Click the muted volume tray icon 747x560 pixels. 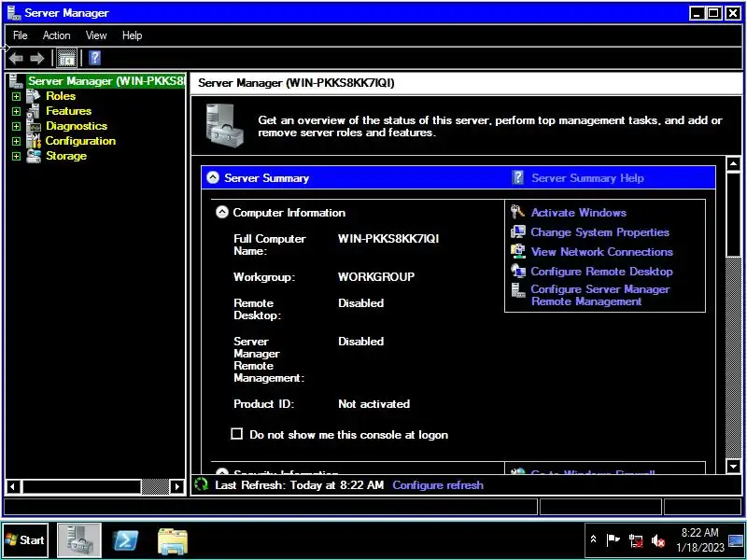658,540
